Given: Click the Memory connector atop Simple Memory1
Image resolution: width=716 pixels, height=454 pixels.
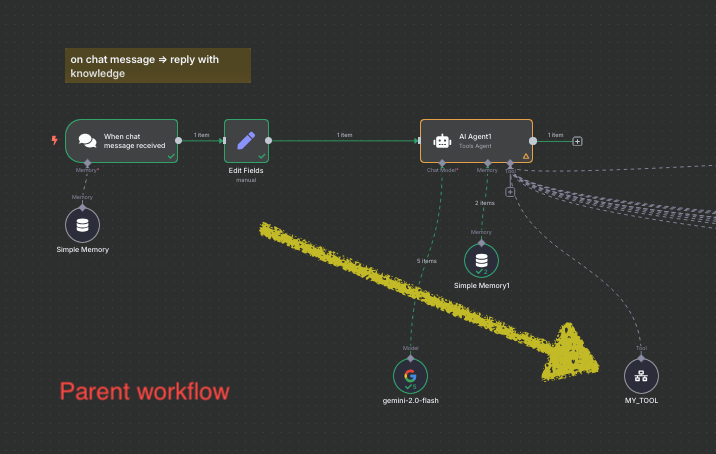Looking at the screenshot, I should coord(481,243).
